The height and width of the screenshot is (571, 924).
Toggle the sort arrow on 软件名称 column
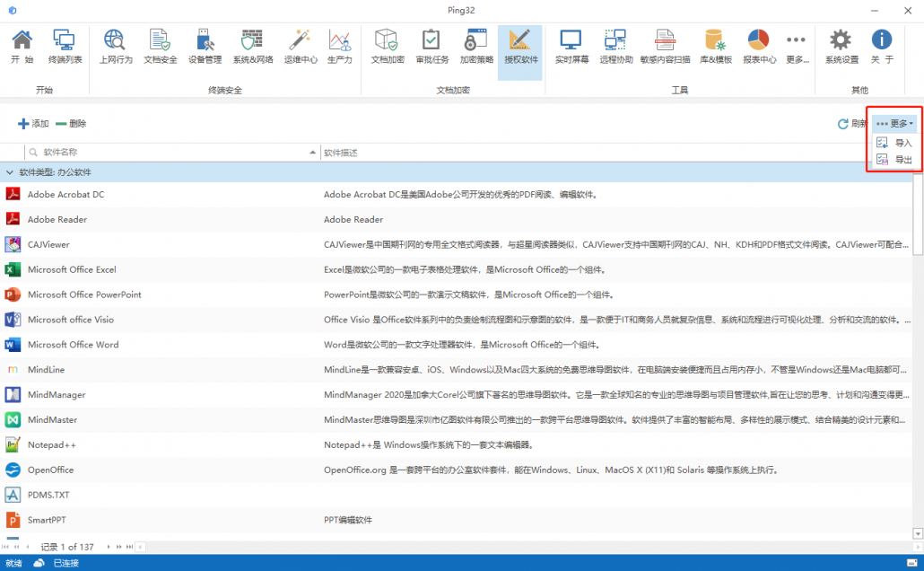pos(312,153)
